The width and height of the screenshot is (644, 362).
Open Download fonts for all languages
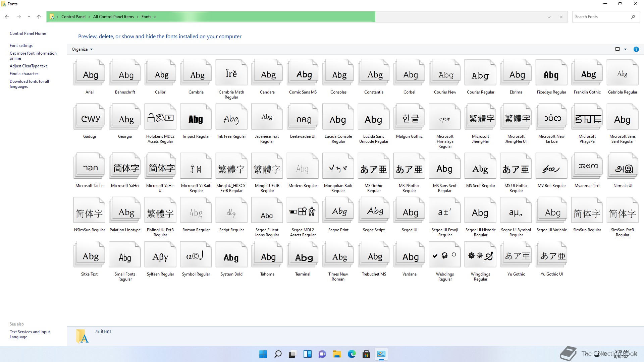[29, 84]
